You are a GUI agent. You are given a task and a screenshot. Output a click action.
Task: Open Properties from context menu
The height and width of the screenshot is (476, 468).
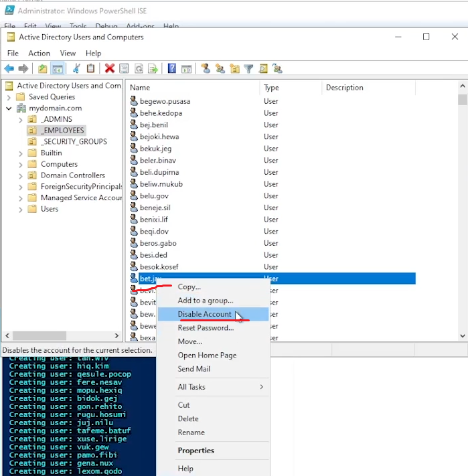click(213, 450)
